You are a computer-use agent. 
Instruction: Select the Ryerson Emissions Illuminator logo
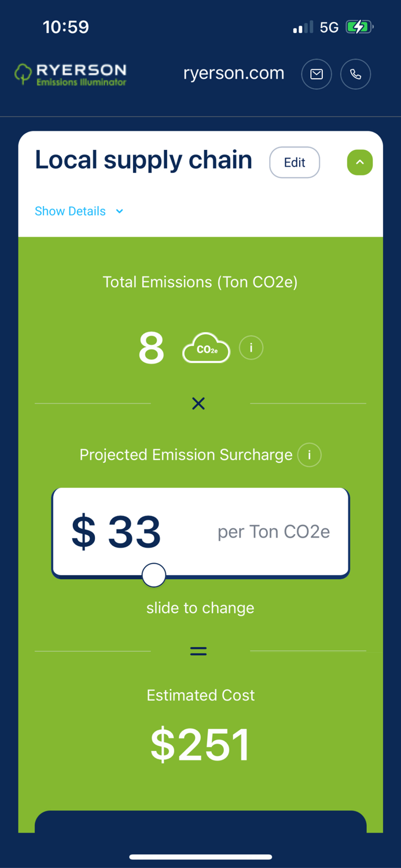click(x=69, y=74)
